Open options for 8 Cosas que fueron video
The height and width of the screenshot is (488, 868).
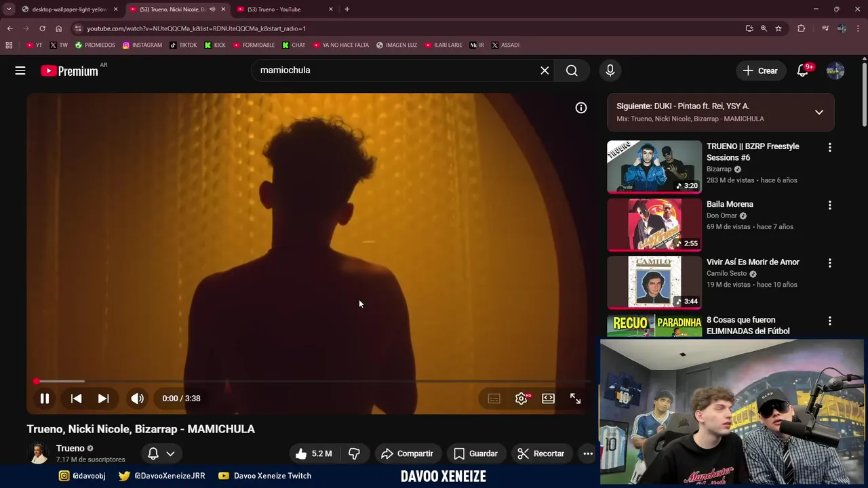pos(829,321)
